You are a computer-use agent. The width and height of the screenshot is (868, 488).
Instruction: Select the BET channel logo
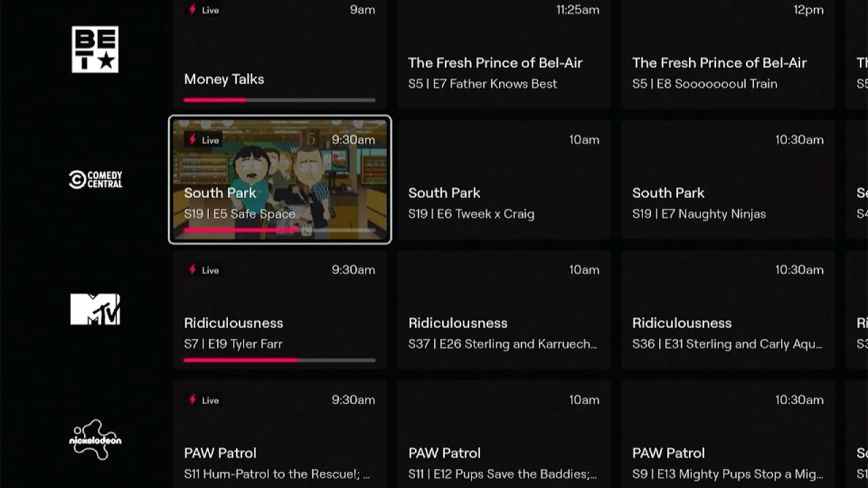[x=95, y=49]
